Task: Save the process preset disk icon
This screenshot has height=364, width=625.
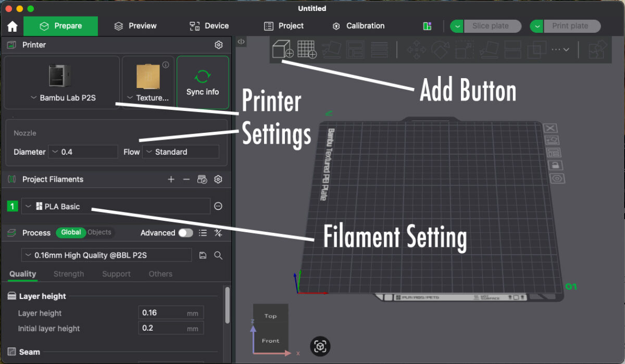Action: click(203, 255)
